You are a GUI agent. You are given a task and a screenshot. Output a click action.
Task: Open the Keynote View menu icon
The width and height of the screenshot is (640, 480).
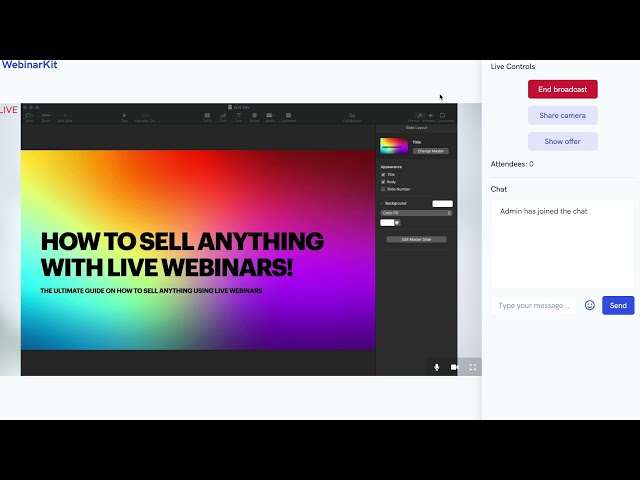coord(29,116)
